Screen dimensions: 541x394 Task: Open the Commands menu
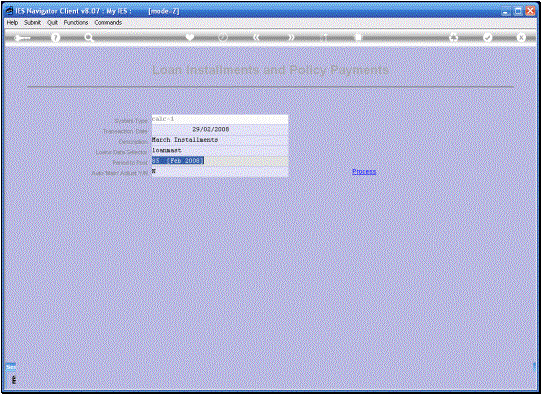tap(108, 22)
